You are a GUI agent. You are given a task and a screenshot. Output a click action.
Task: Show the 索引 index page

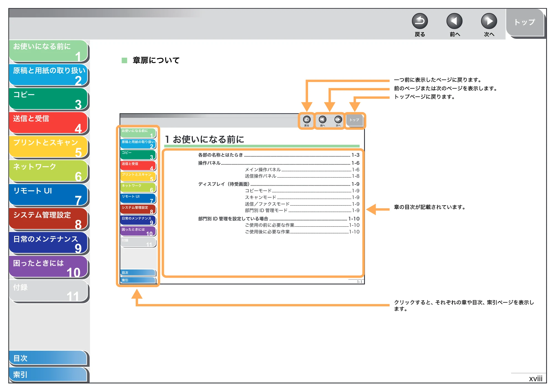click(x=48, y=375)
